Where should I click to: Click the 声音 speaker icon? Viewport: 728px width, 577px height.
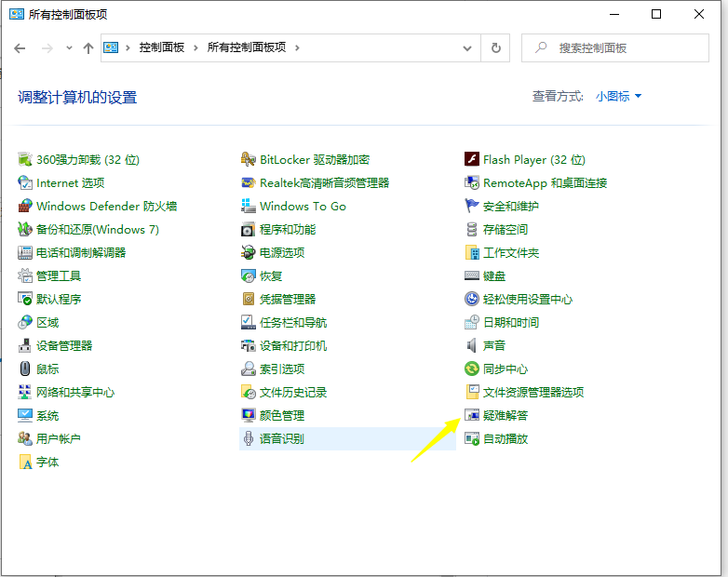point(472,346)
